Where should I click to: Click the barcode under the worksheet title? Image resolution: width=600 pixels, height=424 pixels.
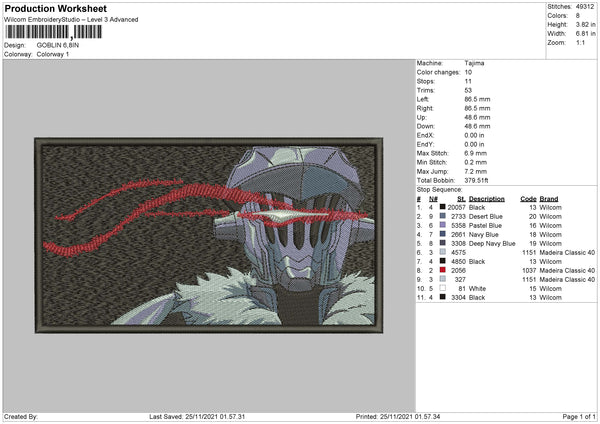click(x=54, y=32)
